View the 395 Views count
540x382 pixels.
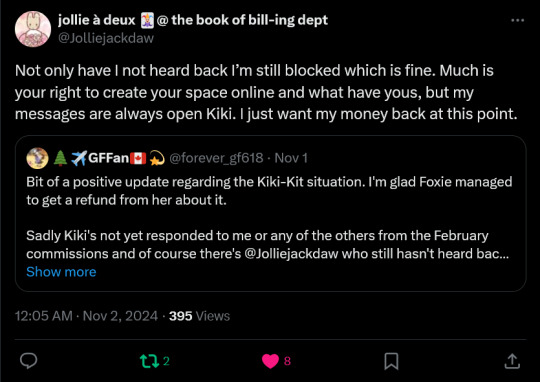tap(199, 316)
